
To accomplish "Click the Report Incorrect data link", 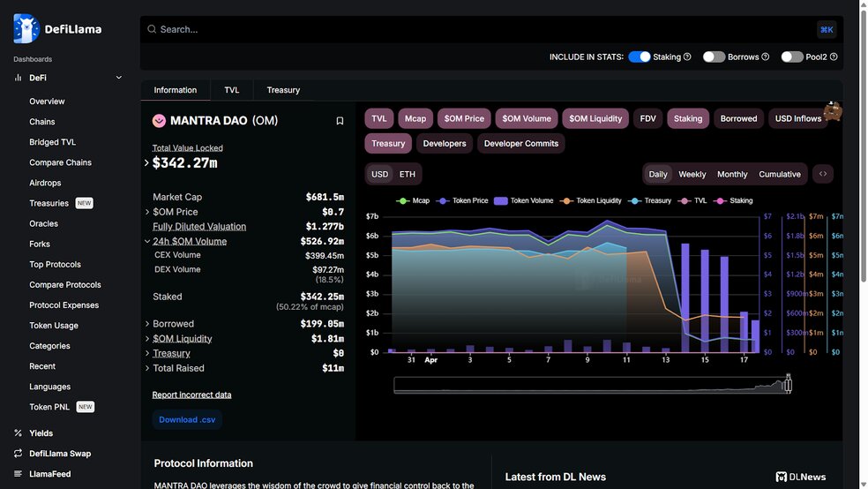I will pyautogui.click(x=191, y=395).
